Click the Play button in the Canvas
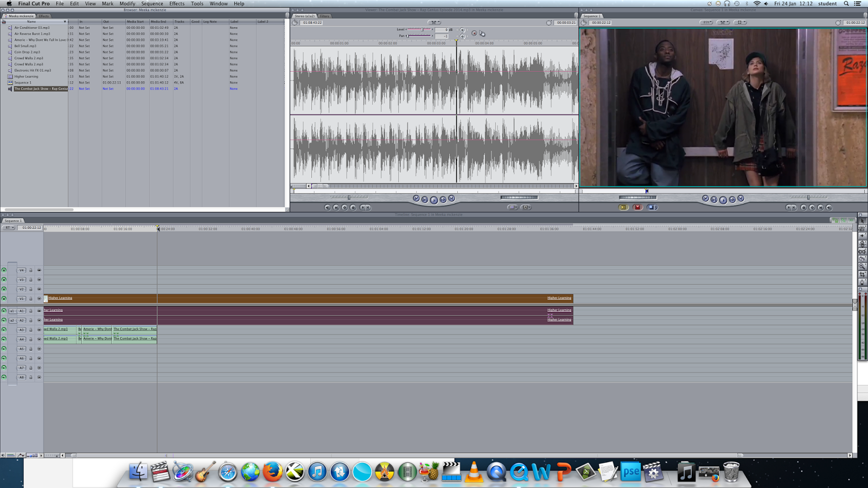 click(x=723, y=200)
